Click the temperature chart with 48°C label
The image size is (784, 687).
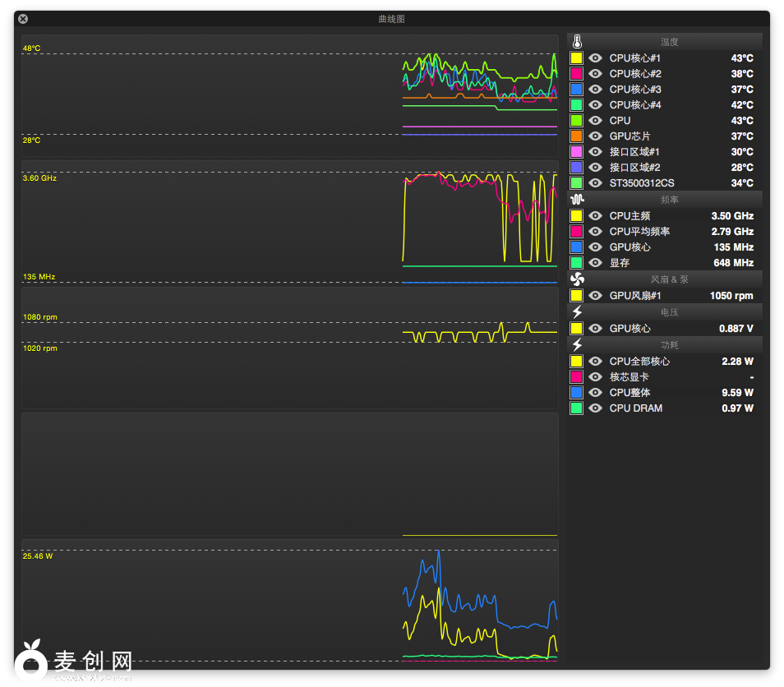(x=289, y=95)
